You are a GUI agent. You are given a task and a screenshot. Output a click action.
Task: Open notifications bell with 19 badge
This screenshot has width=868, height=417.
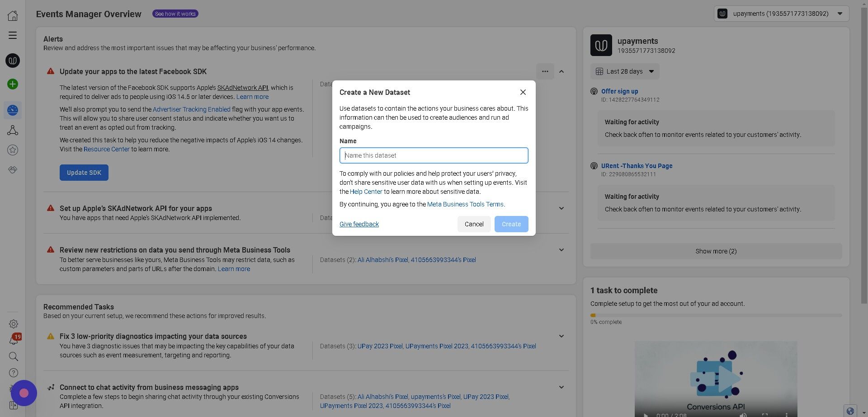coord(14,340)
